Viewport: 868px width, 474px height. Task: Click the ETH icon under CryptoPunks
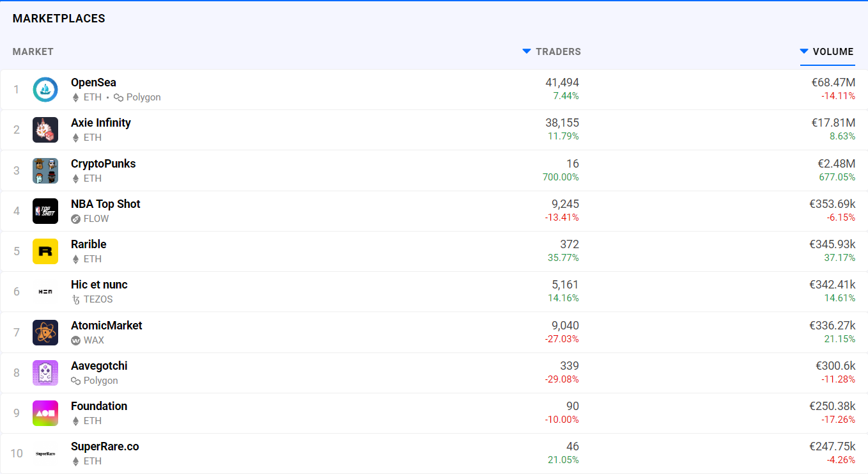coord(75,178)
